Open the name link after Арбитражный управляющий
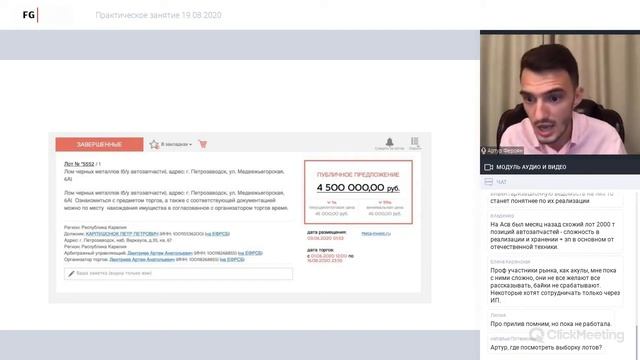 pyautogui.click(x=160, y=253)
